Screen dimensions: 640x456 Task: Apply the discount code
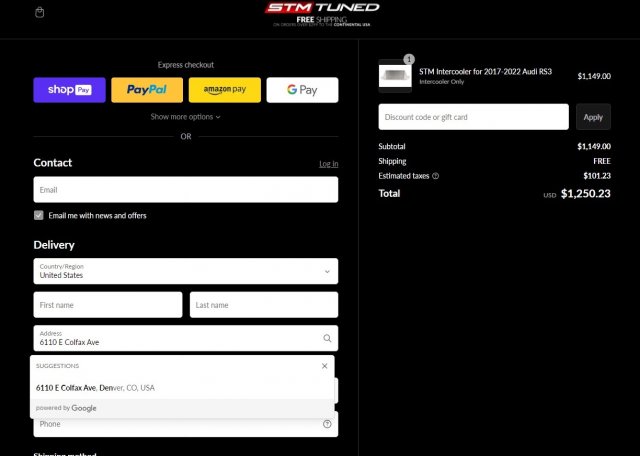(593, 117)
